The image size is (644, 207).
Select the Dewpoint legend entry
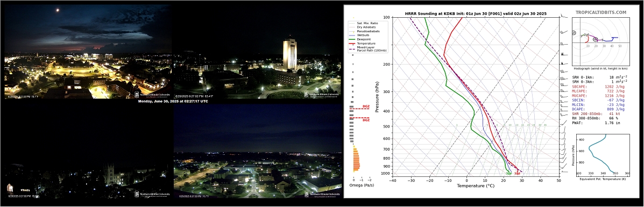point(365,39)
